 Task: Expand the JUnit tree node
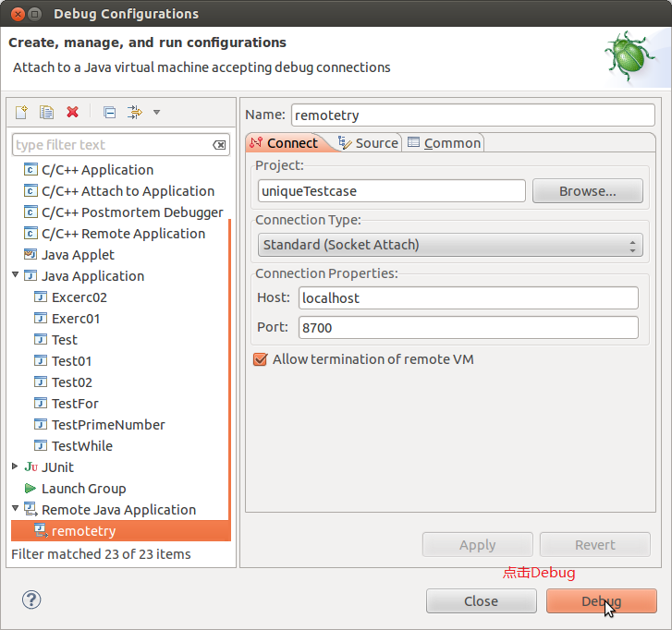[15, 466]
